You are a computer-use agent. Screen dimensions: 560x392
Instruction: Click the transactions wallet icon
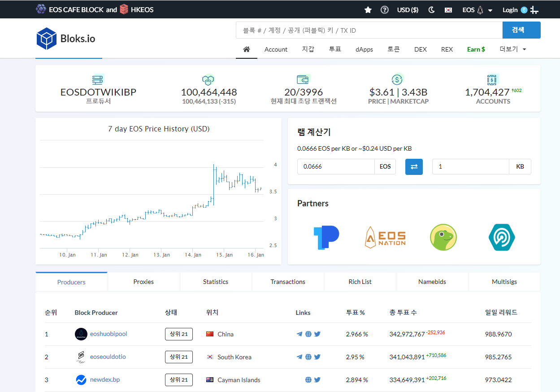(303, 80)
